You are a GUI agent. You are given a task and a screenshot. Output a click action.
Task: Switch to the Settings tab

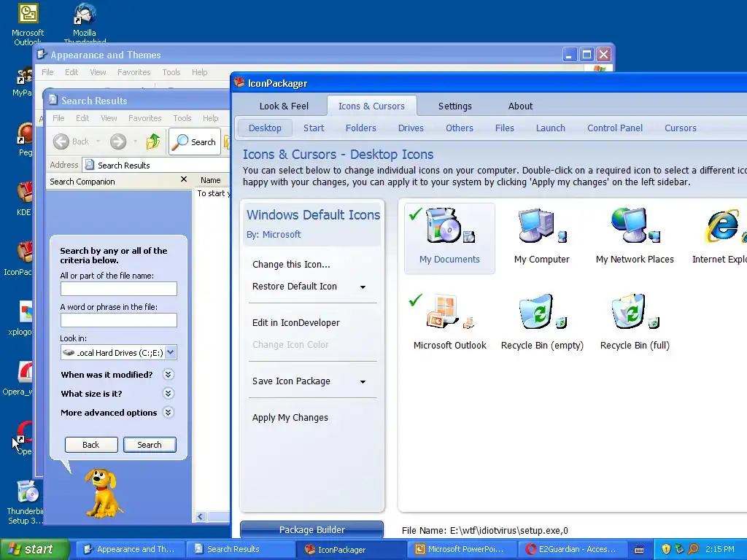coord(455,106)
